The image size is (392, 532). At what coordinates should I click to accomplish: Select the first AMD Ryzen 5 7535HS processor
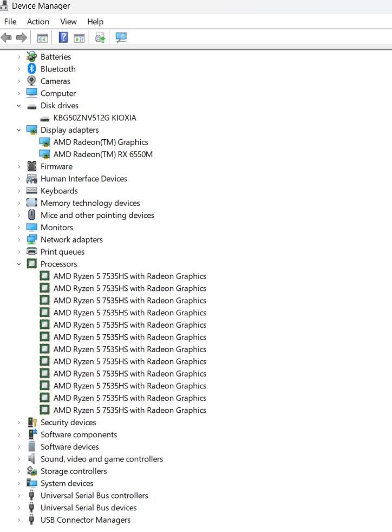coord(130,276)
